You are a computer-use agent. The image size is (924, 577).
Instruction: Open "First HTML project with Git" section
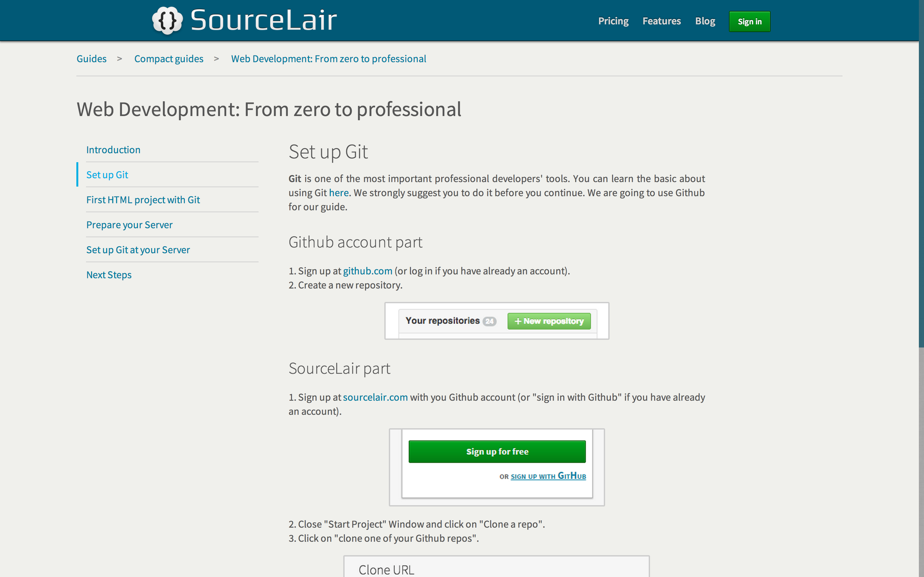click(x=143, y=200)
